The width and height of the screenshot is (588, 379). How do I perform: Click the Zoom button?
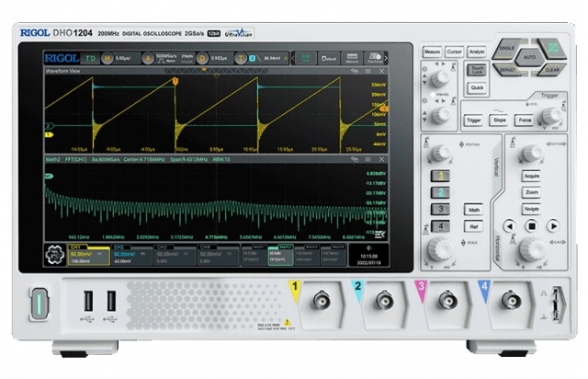[x=531, y=192]
